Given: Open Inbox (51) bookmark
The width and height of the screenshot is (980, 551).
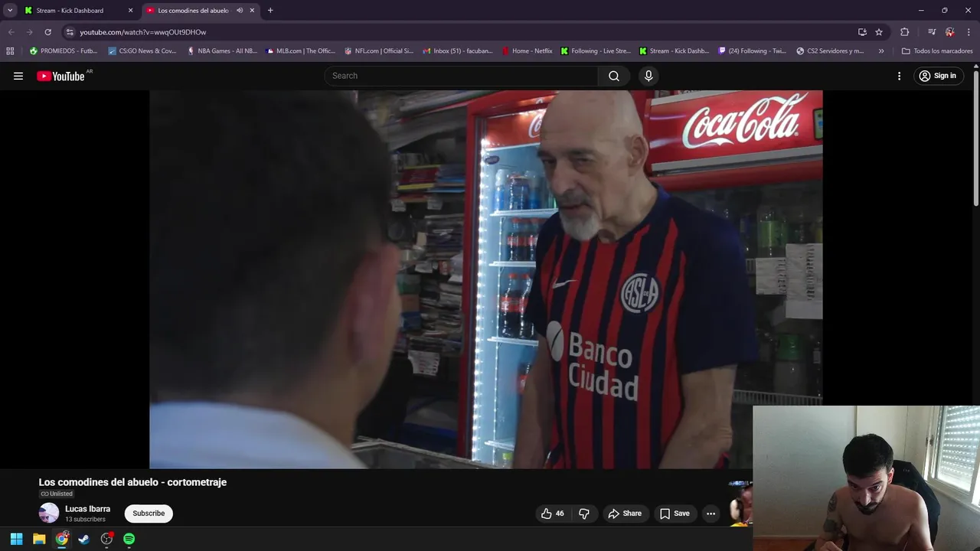Looking at the screenshot, I should pyautogui.click(x=458, y=51).
